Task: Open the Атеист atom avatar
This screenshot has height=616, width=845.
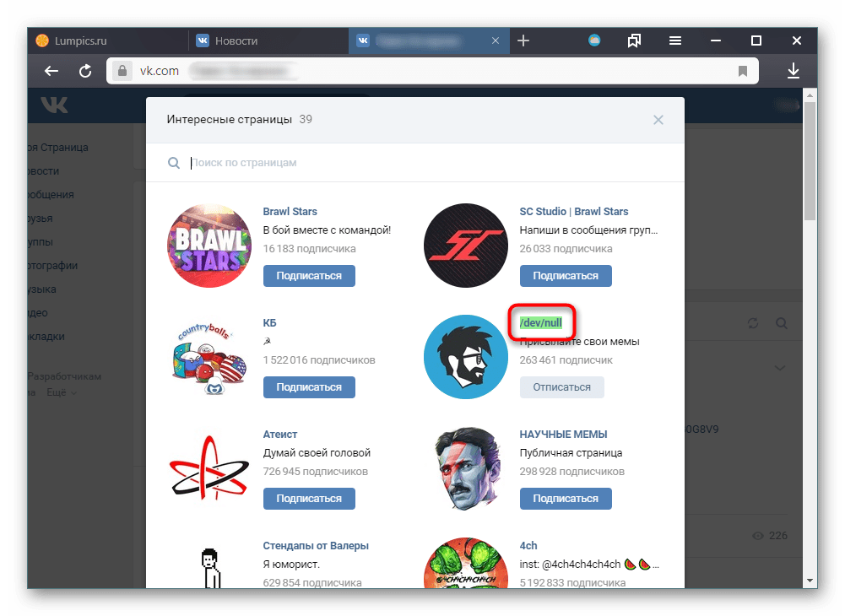Action: 209,468
